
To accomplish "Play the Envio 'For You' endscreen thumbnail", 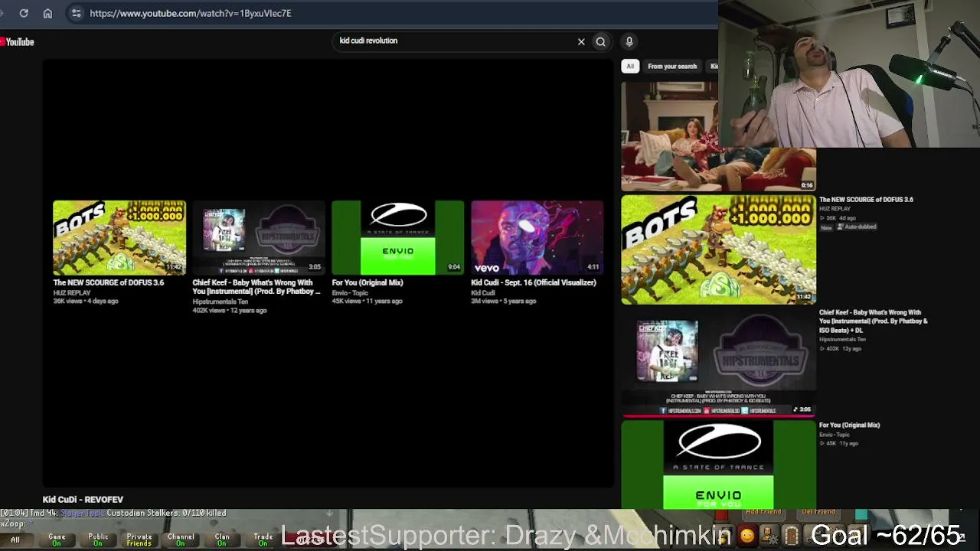I will tap(398, 237).
